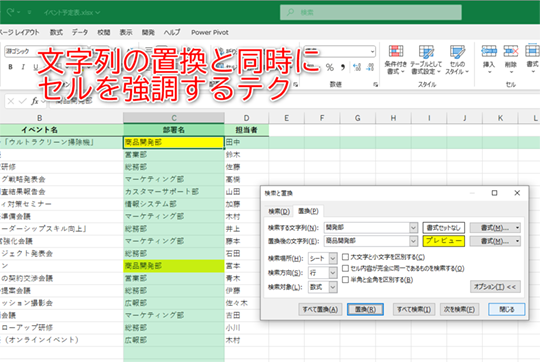Decrease decimal places button

coord(370,67)
